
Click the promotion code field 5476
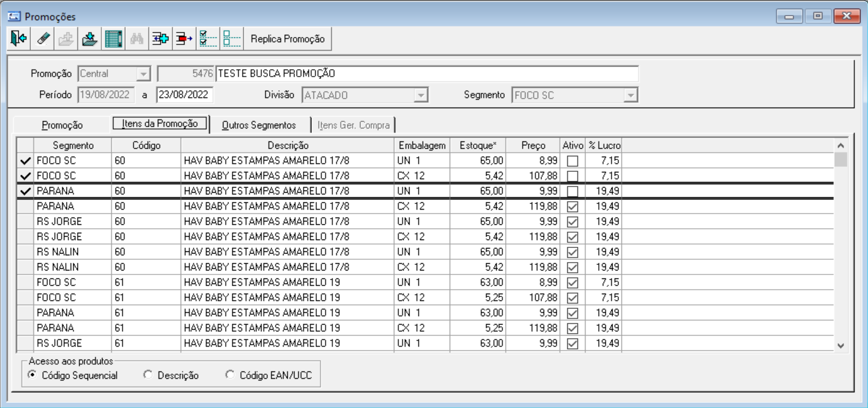pyautogui.click(x=186, y=73)
